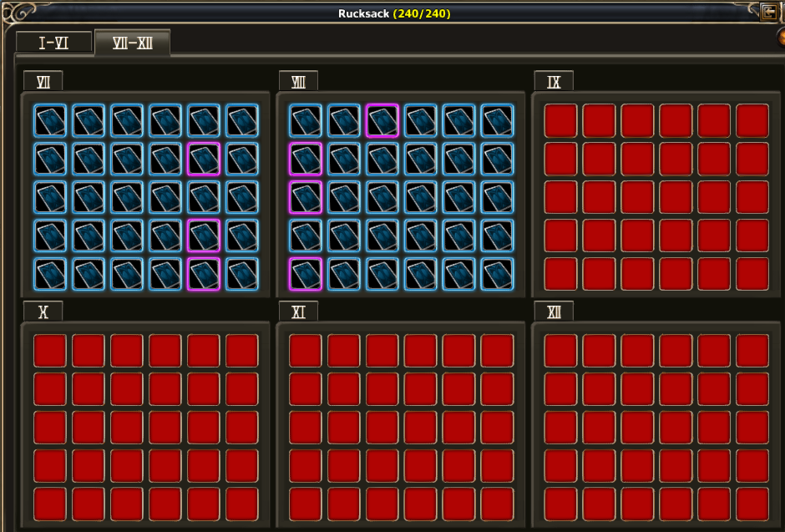This screenshot has width=785, height=532.
Task: Select magenta-bordered card in bottom row of bag VIII
Action: coord(306,274)
